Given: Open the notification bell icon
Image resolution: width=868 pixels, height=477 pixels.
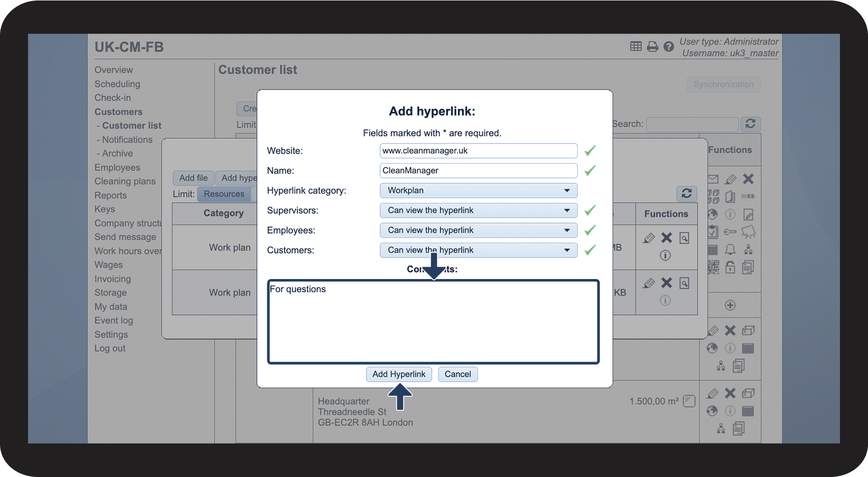Looking at the screenshot, I should (x=730, y=250).
